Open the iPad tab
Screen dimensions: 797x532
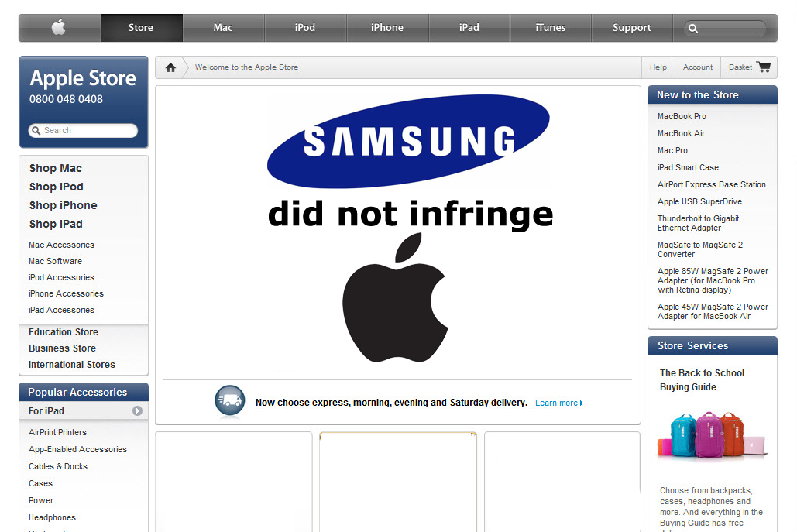469,27
